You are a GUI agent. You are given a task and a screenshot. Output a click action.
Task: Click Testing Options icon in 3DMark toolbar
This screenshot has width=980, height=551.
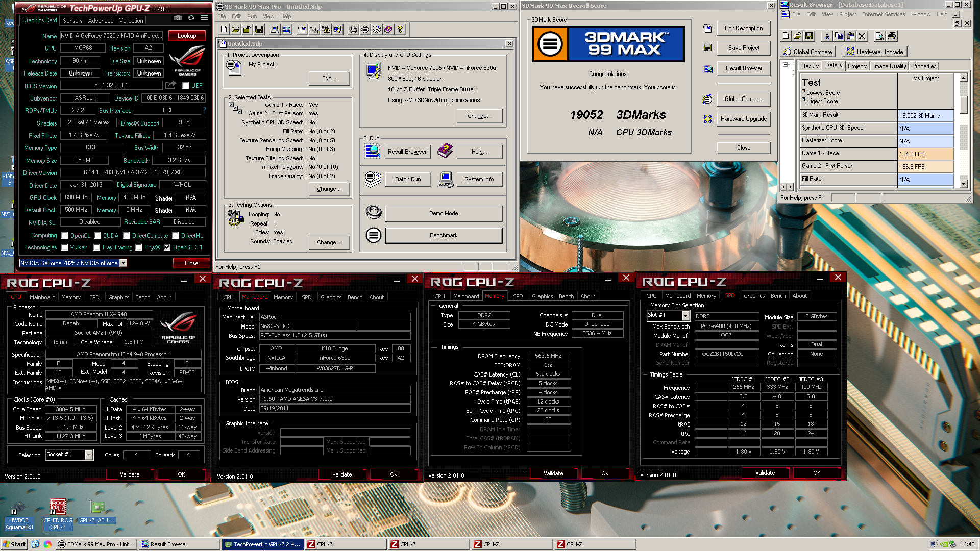tap(326, 30)
